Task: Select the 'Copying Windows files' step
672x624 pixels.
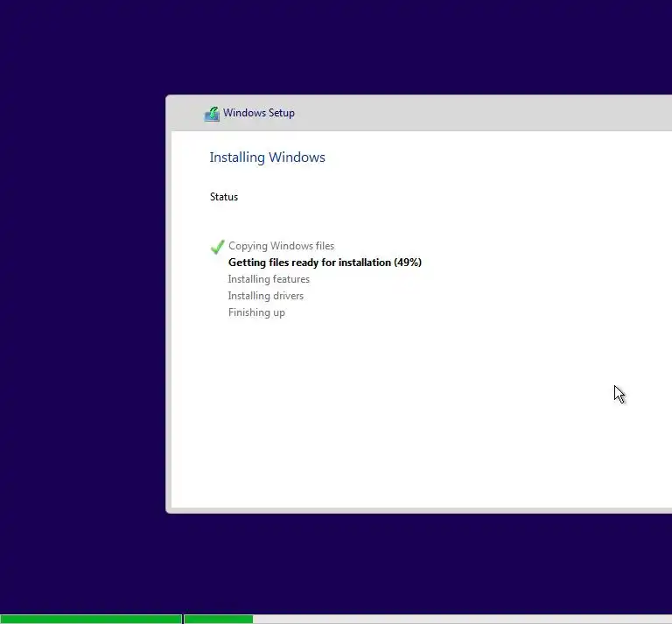Action: (x=281, y=246)
